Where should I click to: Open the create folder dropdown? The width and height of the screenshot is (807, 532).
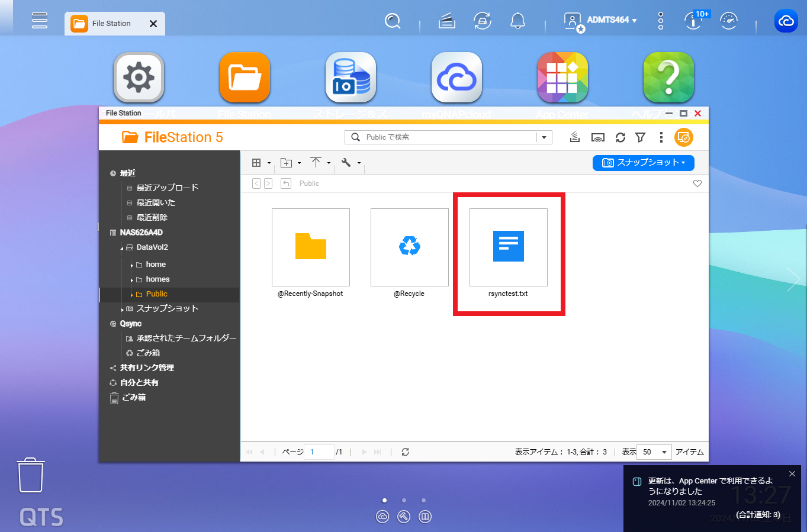[x=291, y=163]
